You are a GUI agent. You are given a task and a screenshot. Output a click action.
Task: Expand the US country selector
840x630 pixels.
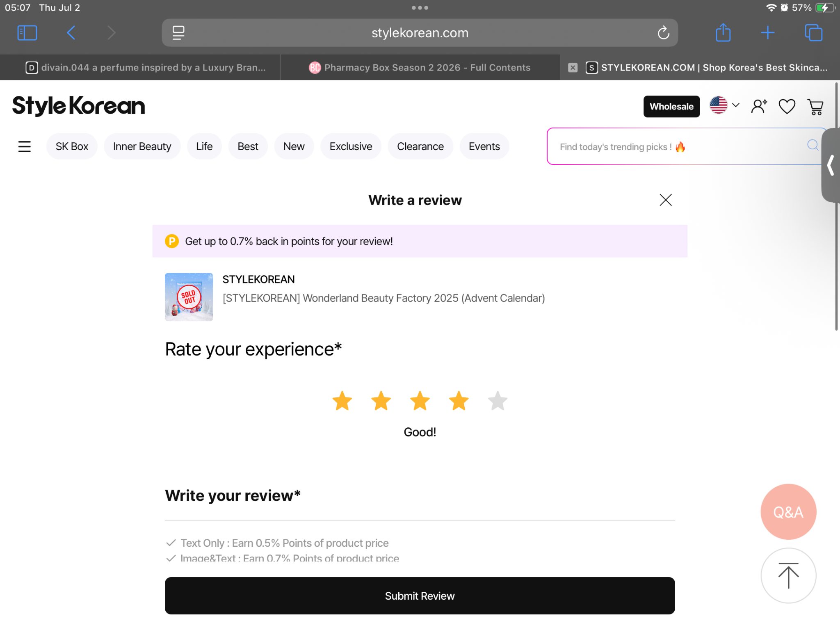point(724,105)
